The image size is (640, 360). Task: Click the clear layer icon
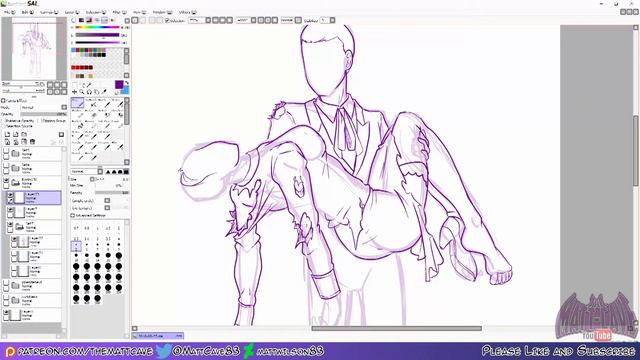(x=24, y=142)
